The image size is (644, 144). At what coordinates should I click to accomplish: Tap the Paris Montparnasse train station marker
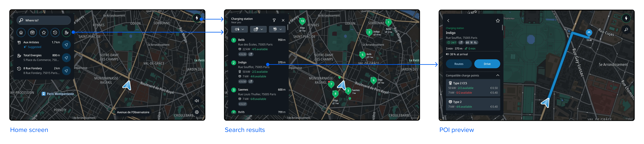coord(44,94)
